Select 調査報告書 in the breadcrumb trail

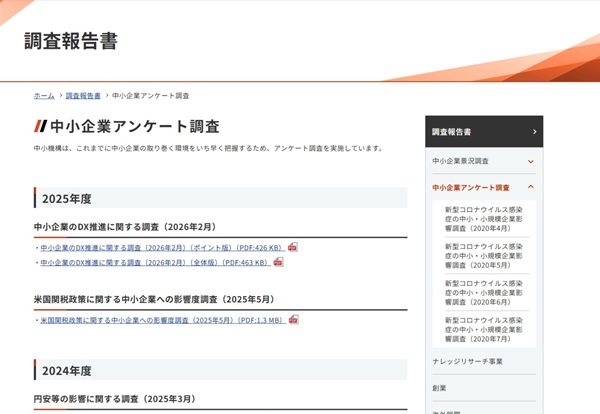pyautogui.click(x=83, y=95)
